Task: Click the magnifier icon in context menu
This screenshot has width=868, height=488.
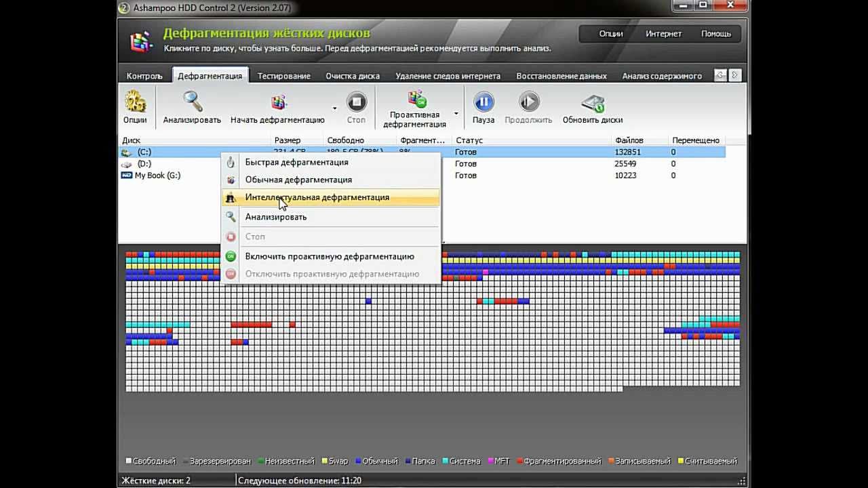Action: pyautogui.click(x=231, y=217)
